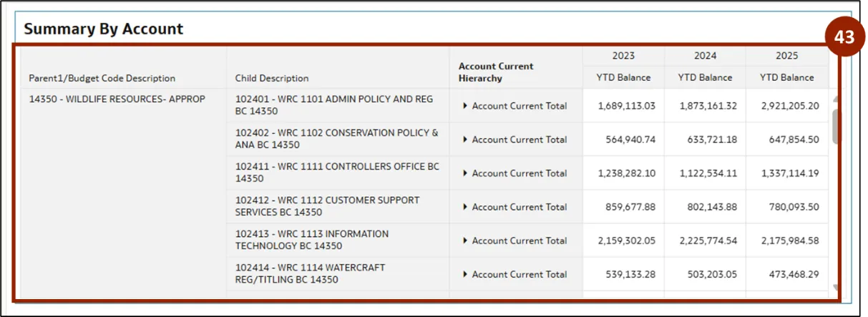The image size is (868, 317).
Task: Select the 2025 year column header
Action: pyautogui.click(x=786, y=56)
